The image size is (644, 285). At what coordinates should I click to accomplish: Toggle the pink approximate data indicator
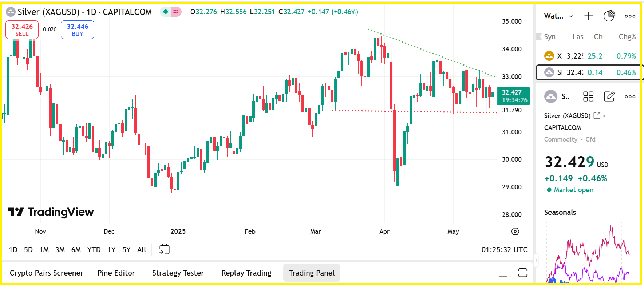(x=176, y=12)
